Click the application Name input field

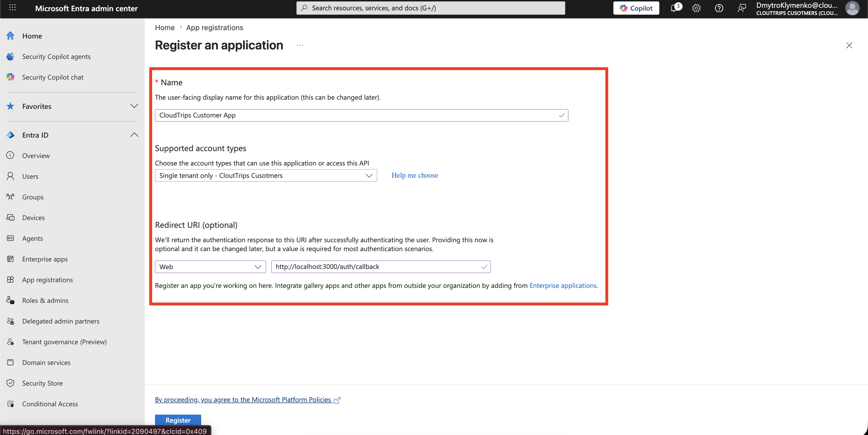coord(361,115)
